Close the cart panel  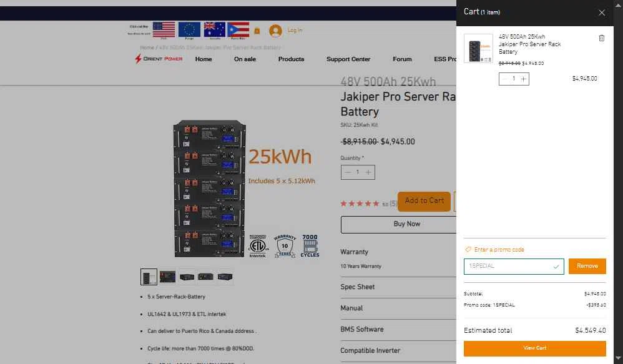click(602, 12)
